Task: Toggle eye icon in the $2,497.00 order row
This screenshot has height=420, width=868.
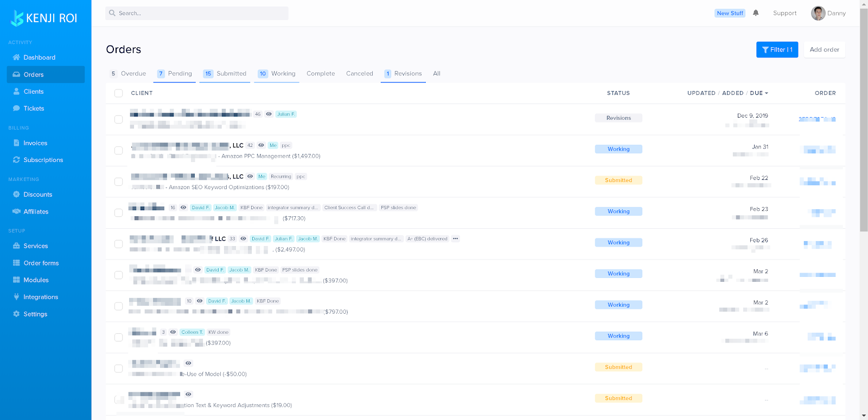Action: click(x=243, y=239)
